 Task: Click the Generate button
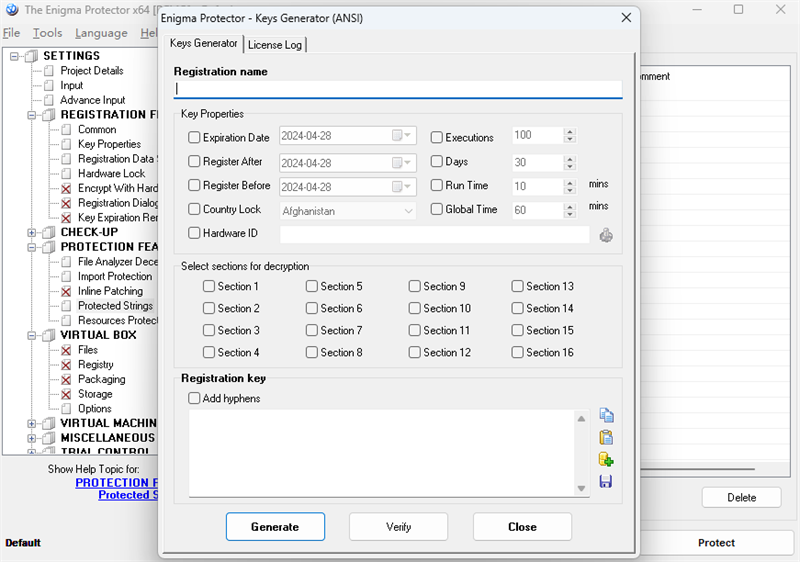coord(275,527)
